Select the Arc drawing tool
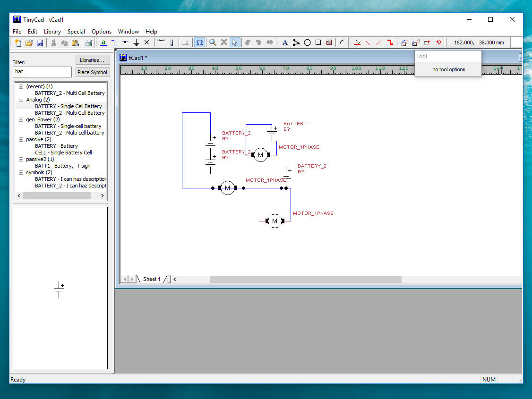 click(343, 42)
